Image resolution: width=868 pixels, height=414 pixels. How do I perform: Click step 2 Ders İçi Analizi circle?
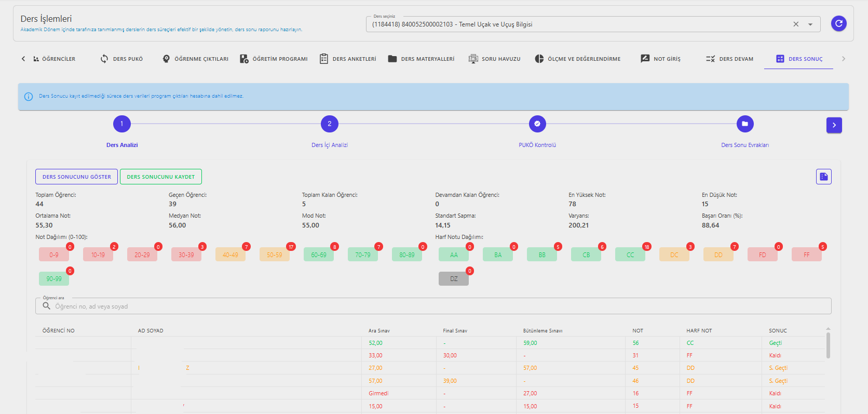[330, 124]
